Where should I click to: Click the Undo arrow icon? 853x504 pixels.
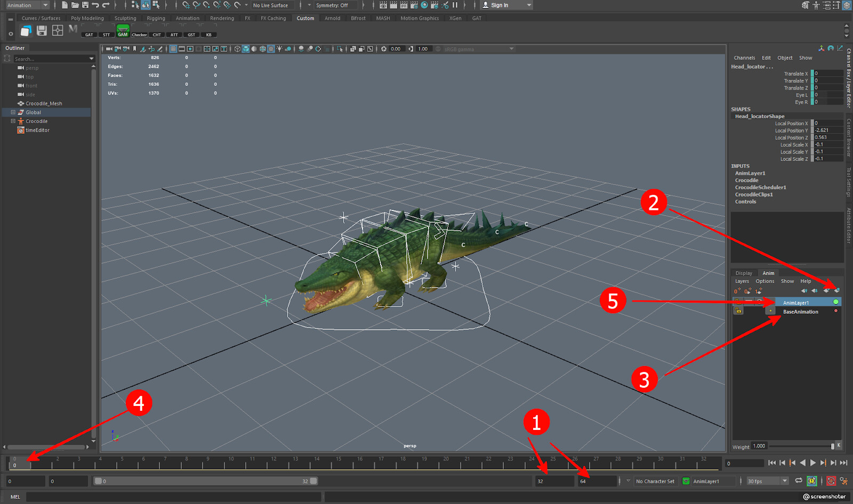pos(95,5)
